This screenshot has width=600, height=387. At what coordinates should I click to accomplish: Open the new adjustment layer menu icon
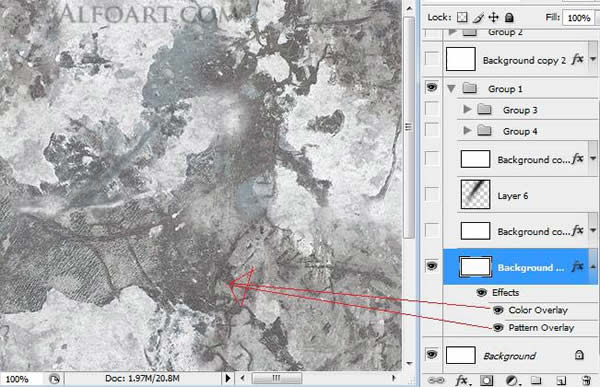coord(512,380)
